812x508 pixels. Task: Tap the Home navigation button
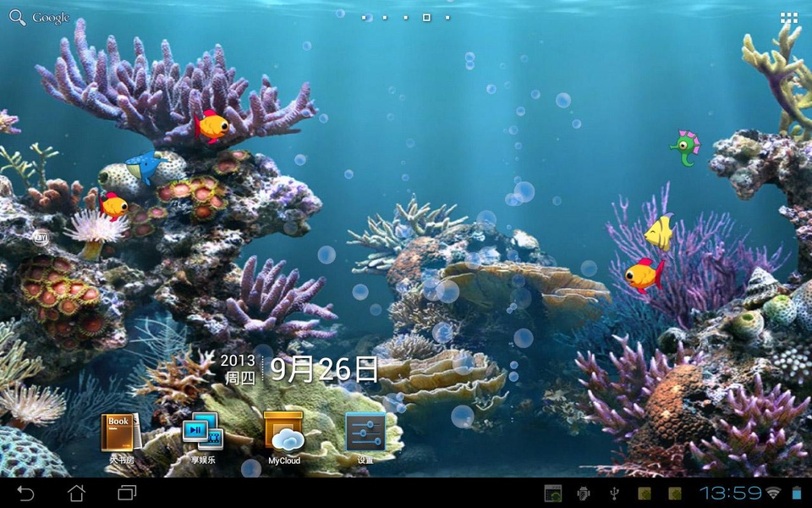point(77,493)
